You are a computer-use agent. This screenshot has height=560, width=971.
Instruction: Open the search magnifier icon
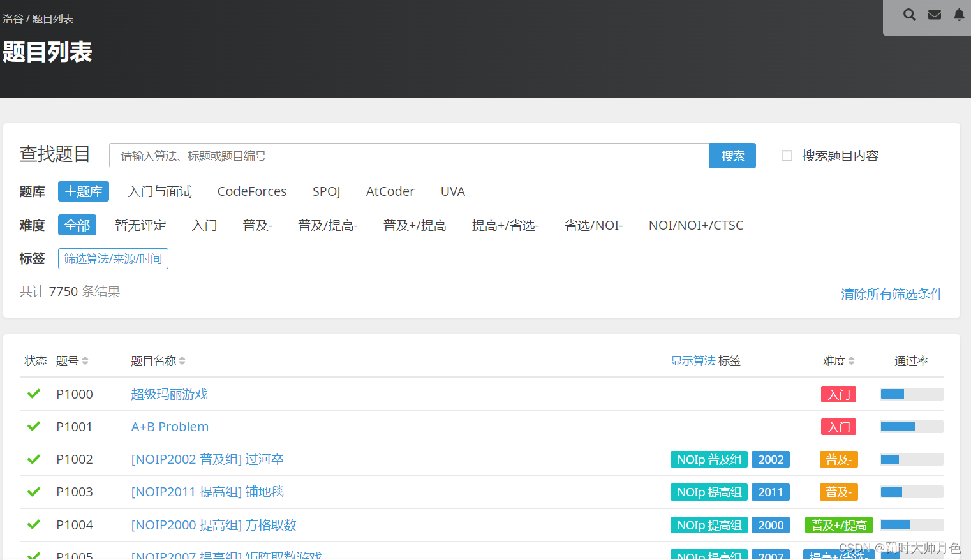tap(910, 15)
